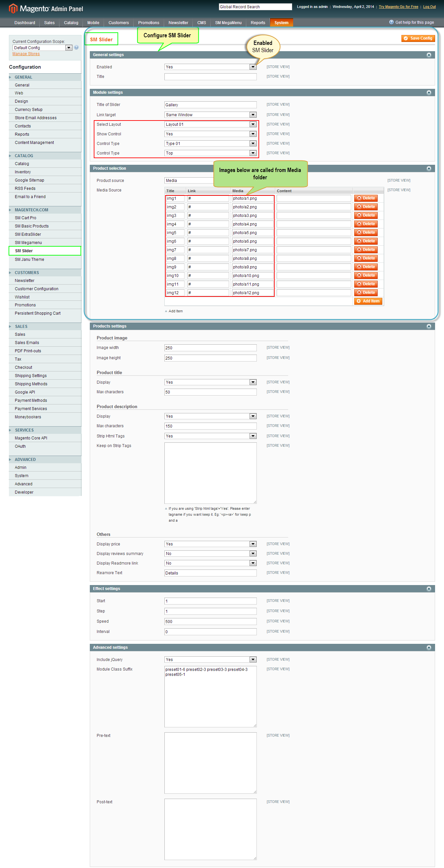Delete the img11 media row
444x868 pixels.
click(x=365, y=284)
